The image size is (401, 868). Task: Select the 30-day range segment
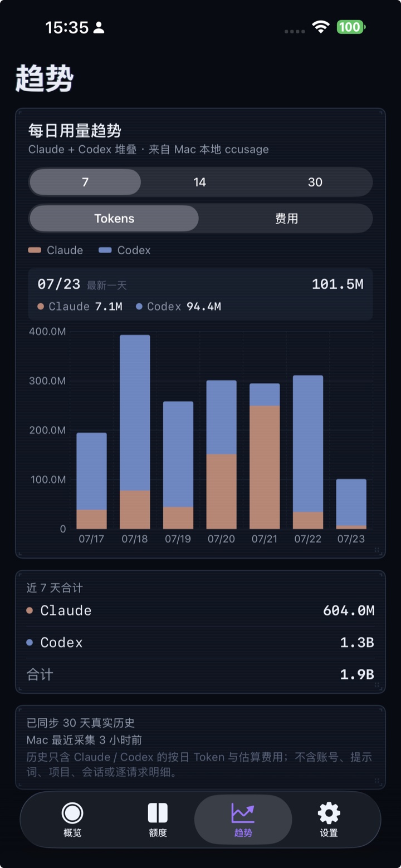pos(315,182)
